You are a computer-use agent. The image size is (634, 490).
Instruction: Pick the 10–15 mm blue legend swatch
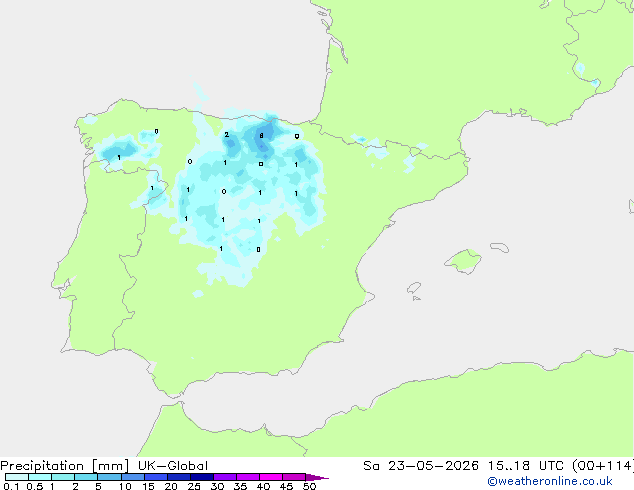coord(132,477)
